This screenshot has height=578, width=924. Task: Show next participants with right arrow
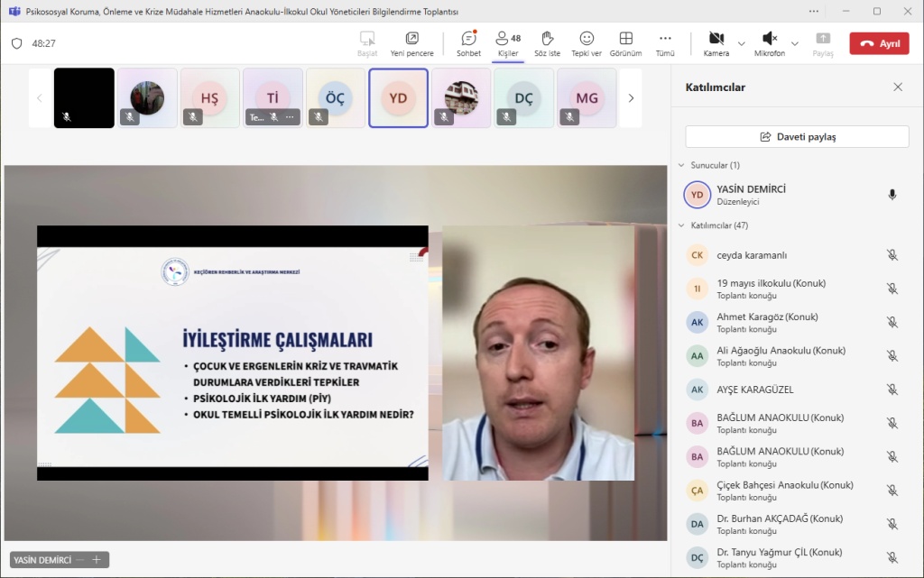tap(631, 98)
